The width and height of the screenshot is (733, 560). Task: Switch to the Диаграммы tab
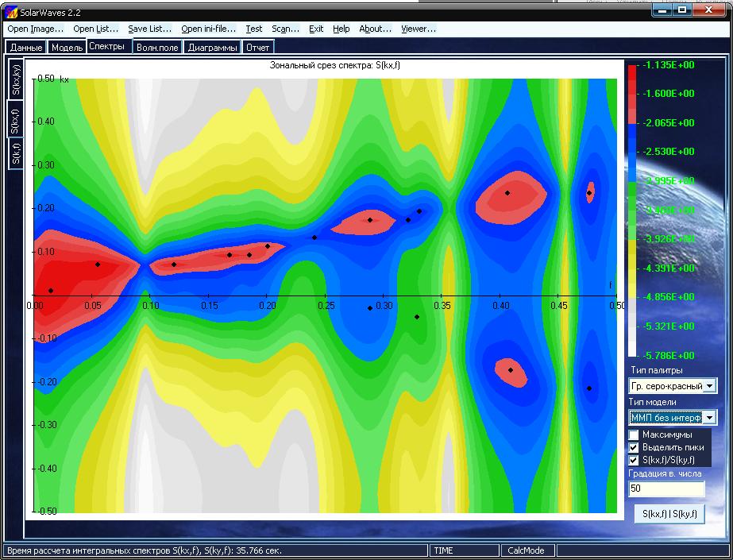pos(212,48)
